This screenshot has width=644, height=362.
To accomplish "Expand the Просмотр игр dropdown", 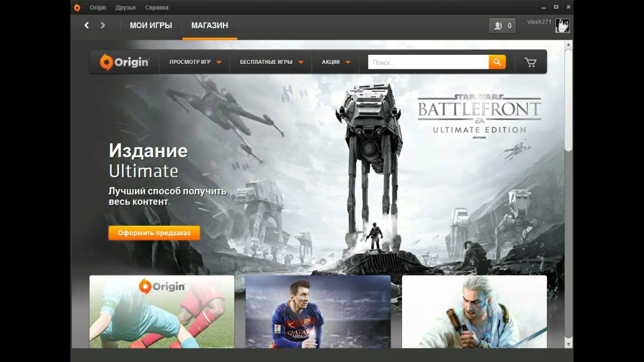I will pyautogui.click(x=195, y=62).
